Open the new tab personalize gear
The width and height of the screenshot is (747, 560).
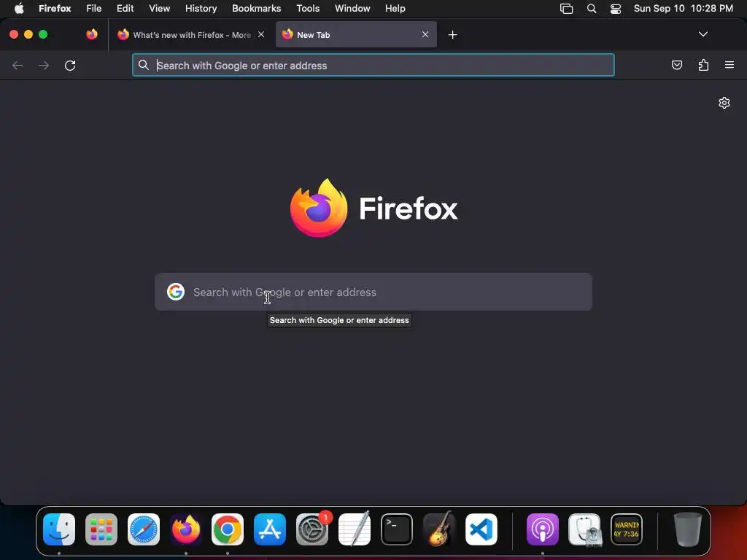coord(724,103)
